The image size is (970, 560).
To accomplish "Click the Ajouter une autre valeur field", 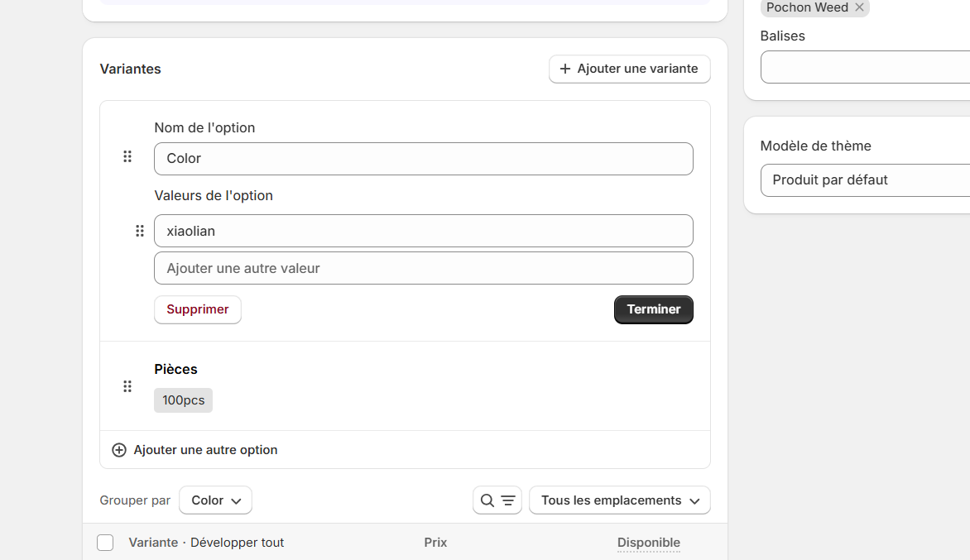I will click(423, 268).
